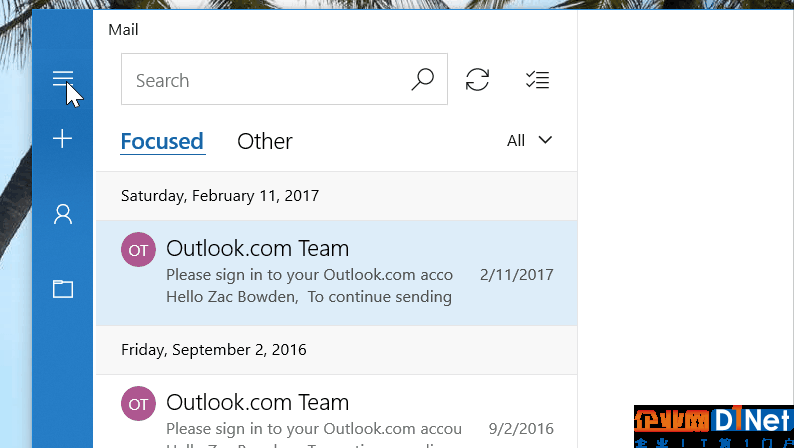Open the hamburger navigation menu
Viewport: 794px width, 448px height.
click(x=63, y=78)
